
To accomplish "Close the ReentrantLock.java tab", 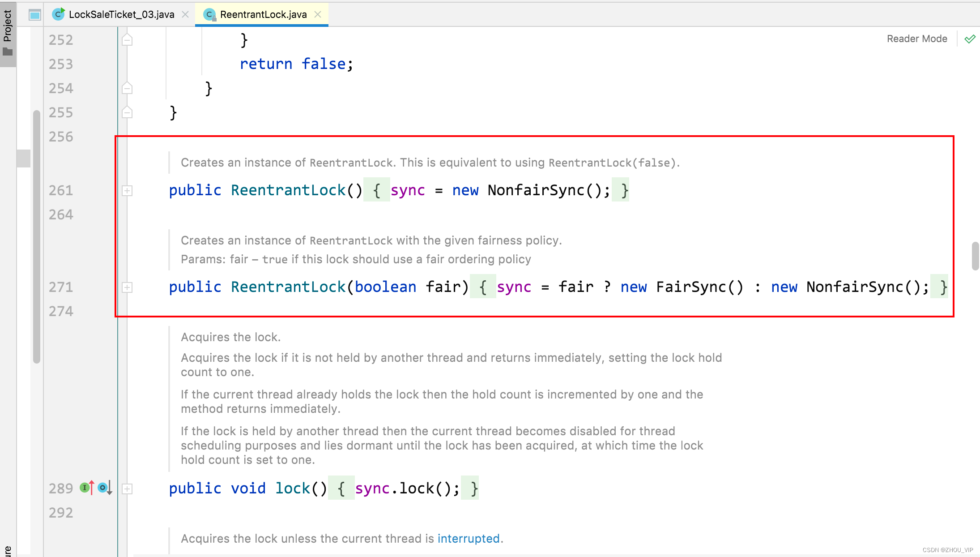I will click(x=318, y=14).
